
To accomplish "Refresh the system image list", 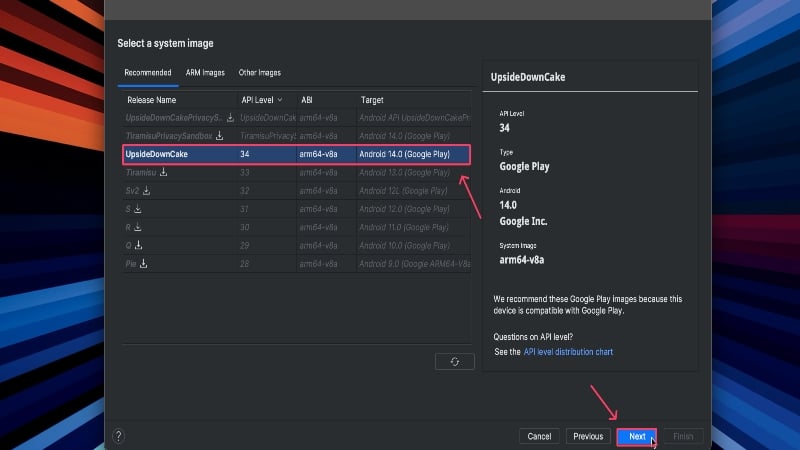I will pos(455,361).
